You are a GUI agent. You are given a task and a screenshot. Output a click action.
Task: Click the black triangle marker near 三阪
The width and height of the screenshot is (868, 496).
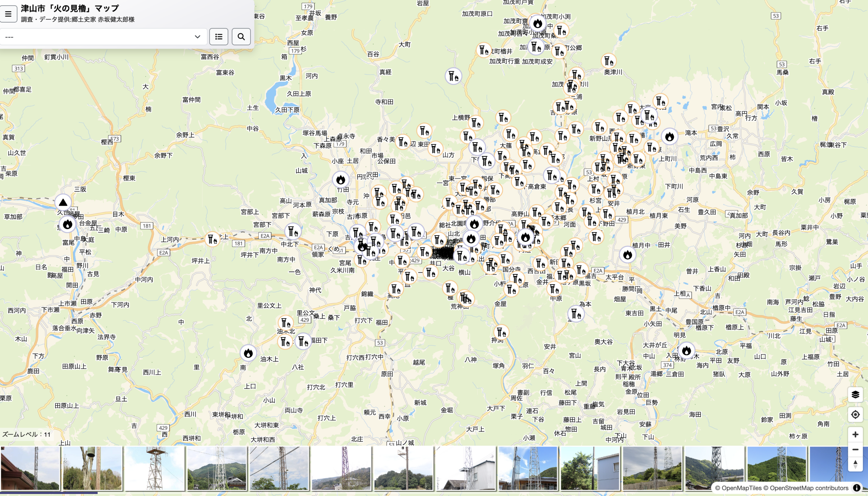(63, 202)
